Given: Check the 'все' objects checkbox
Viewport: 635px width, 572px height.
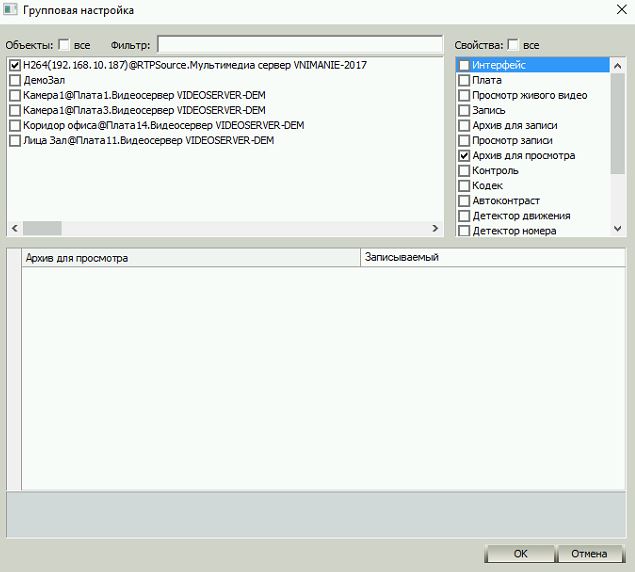Looking at the screenshot, I should click(64, 45).
